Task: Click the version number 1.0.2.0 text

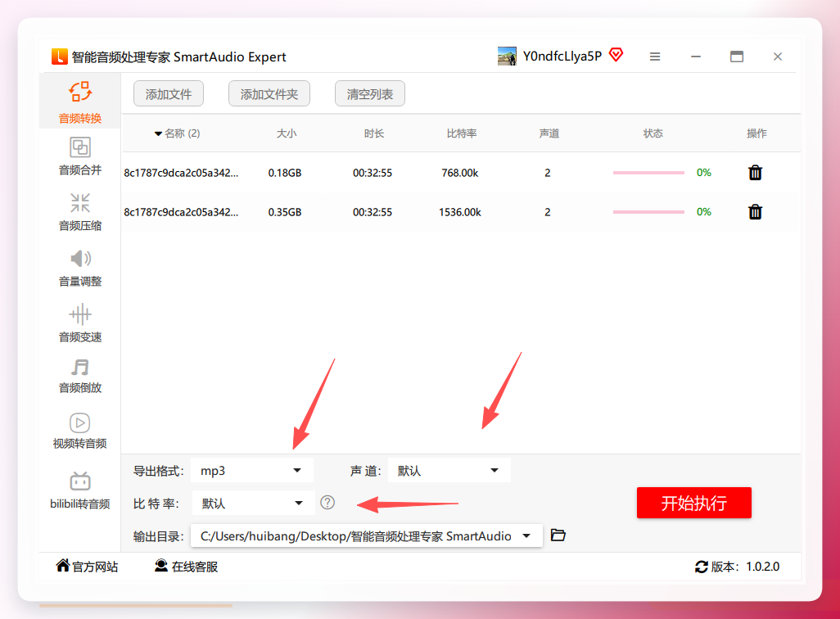Action: tap(763, 567)
